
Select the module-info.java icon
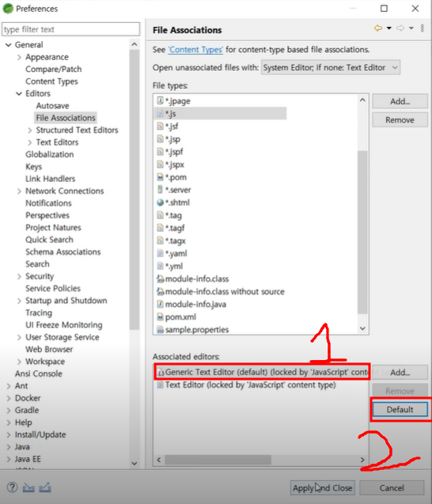[x=160, y=304]
